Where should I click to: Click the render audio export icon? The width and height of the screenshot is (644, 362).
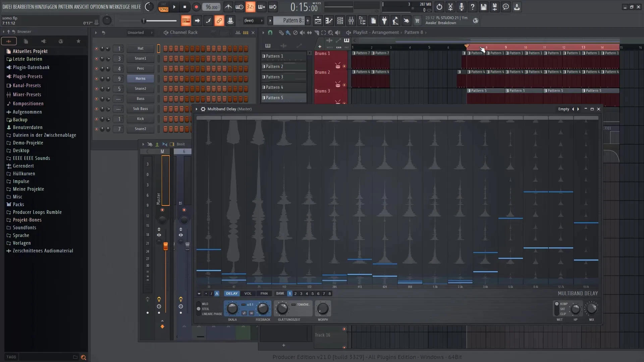tap(495, 7)
